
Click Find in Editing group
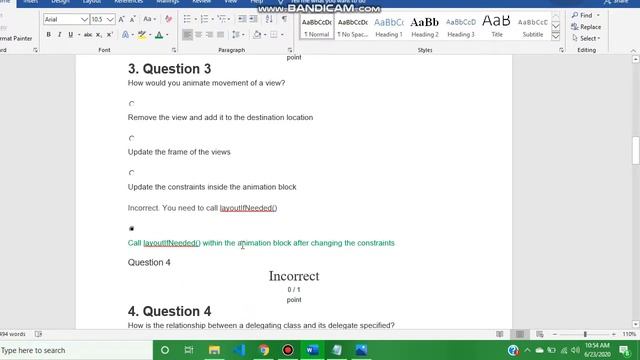point(582,15)
